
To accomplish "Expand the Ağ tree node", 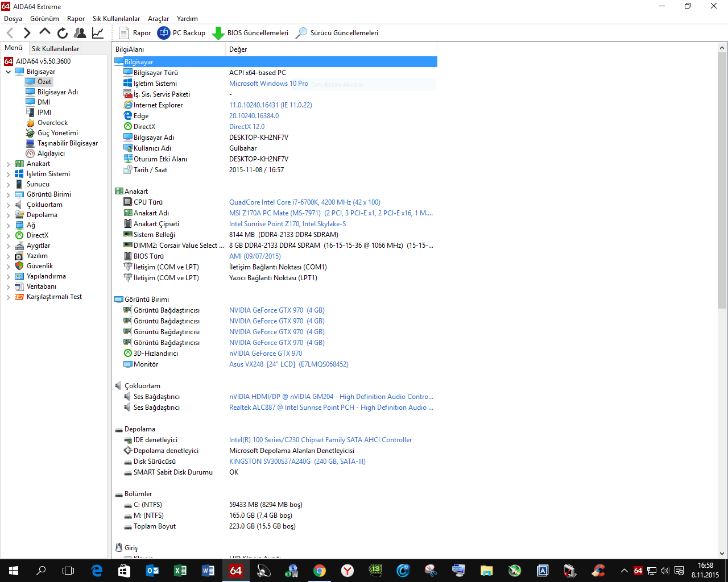I will point(8,226).
